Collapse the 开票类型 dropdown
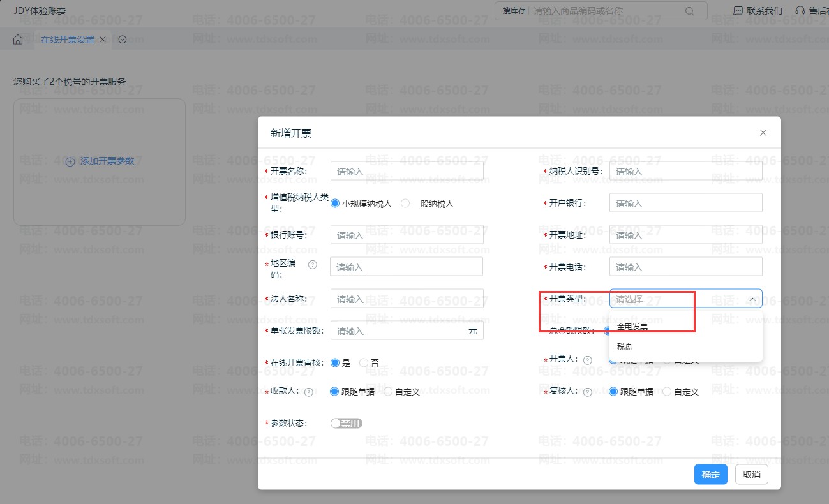Screen dimensions: 829x504 click(x=752, y=299)
